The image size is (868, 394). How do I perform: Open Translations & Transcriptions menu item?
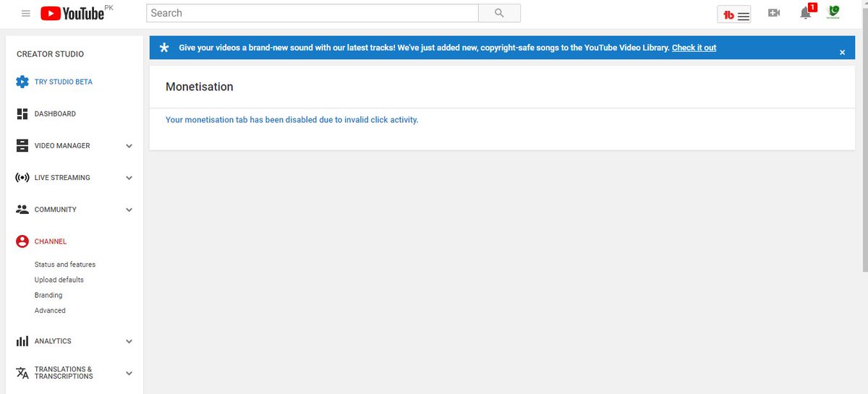click(64, 372)
